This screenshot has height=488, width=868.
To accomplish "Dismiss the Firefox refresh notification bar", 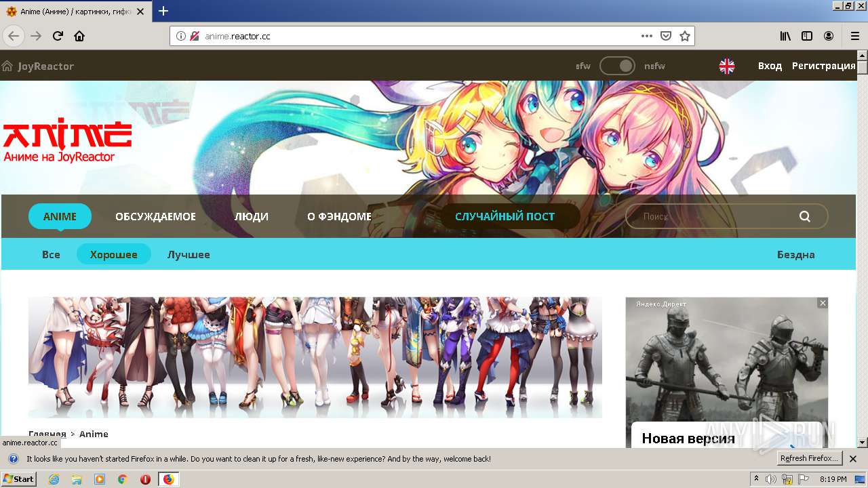I will point(853,459).
